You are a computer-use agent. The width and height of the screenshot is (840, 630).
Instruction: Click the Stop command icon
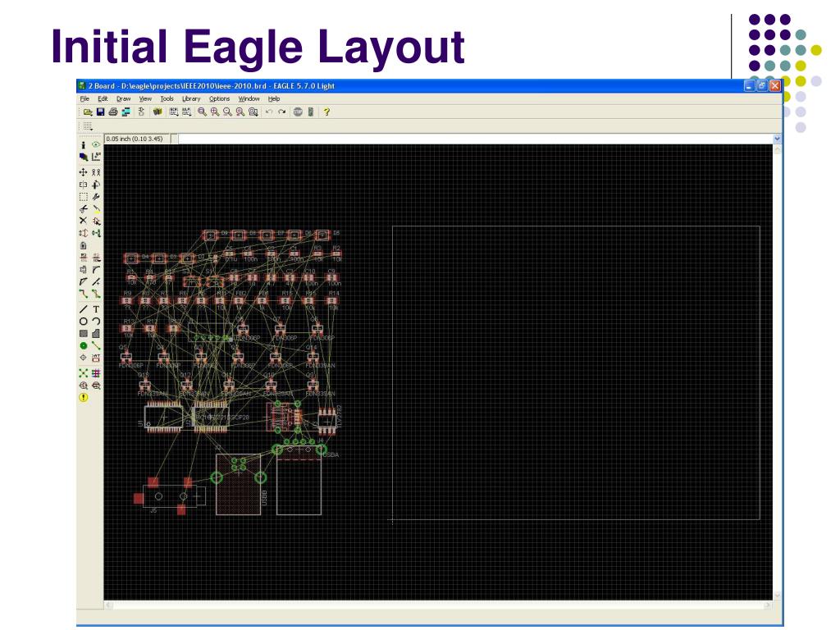[x=298, y=112]
